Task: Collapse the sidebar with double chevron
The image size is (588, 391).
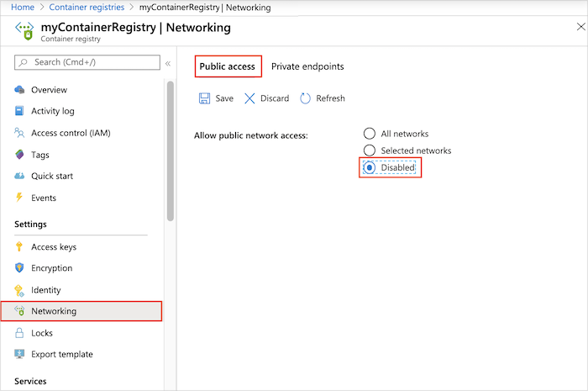Action: point(168,63)
